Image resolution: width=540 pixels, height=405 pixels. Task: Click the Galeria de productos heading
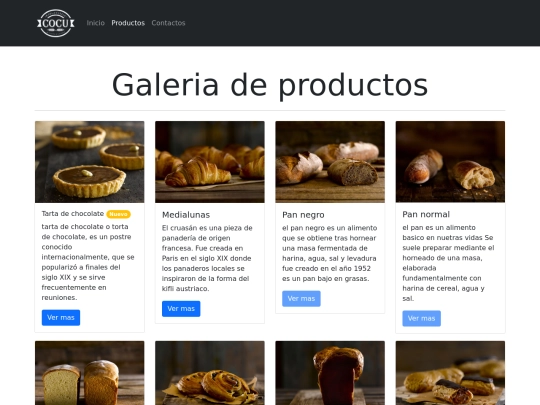tap(270, 85)
